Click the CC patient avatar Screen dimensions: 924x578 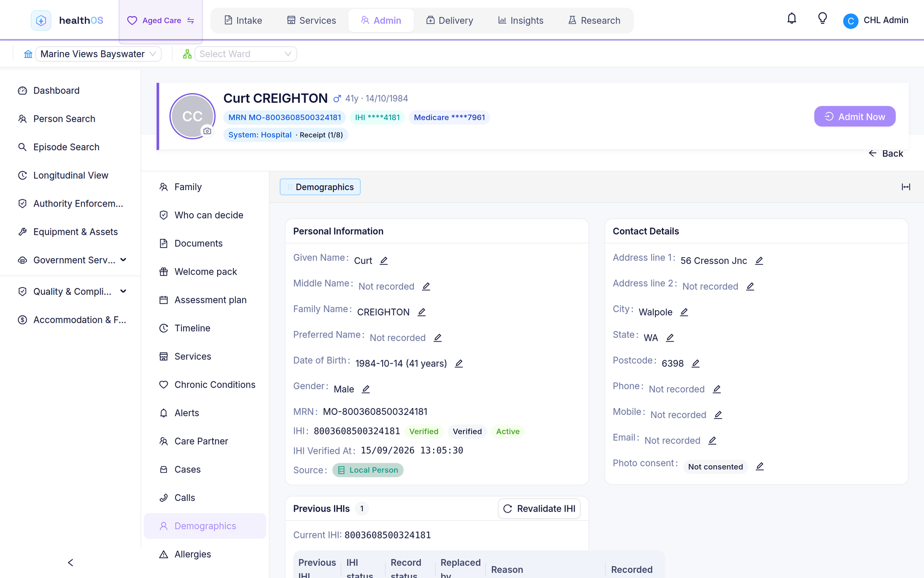192,116
